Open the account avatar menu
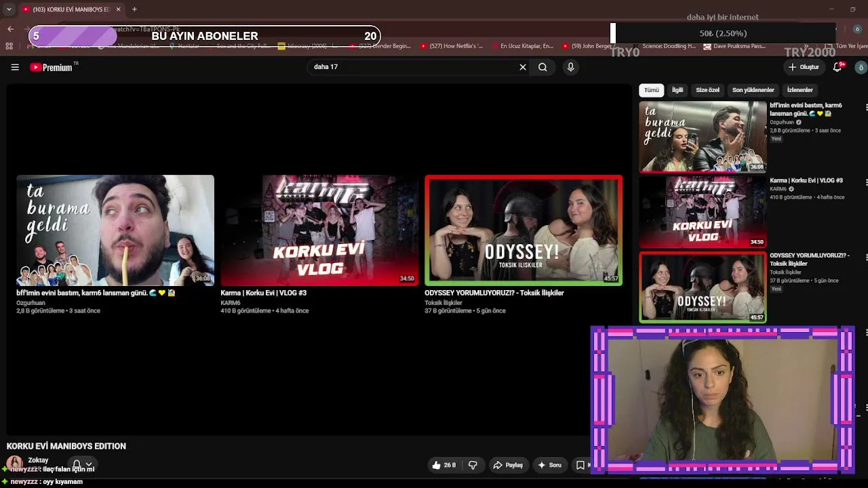This screenshot has height=488, width=868. (861, 67)
